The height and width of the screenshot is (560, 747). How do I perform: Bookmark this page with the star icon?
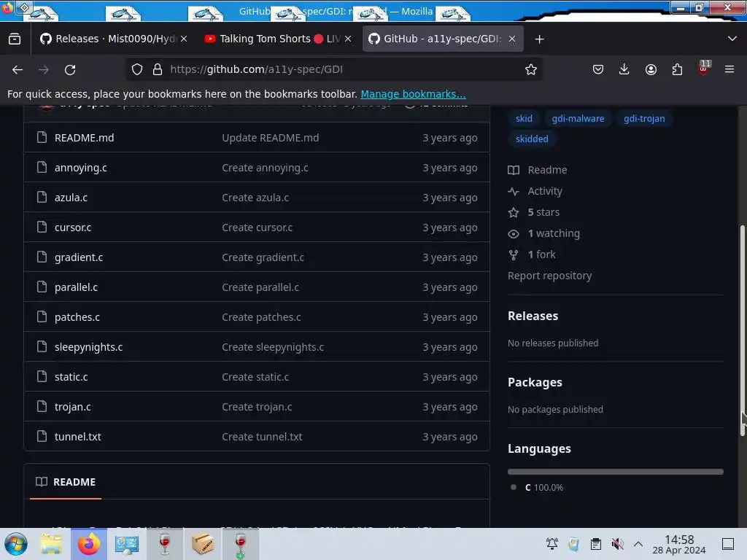(x=531, y=69)
